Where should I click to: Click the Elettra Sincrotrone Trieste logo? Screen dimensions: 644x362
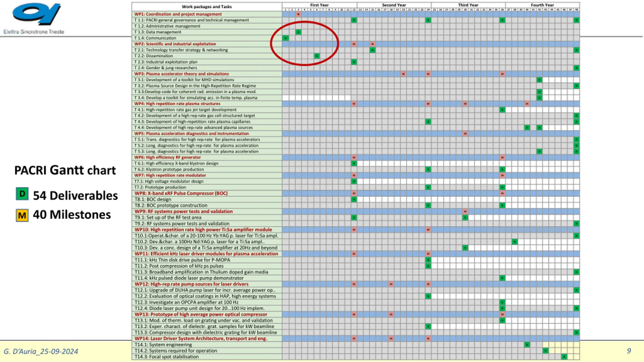[34, 18]
